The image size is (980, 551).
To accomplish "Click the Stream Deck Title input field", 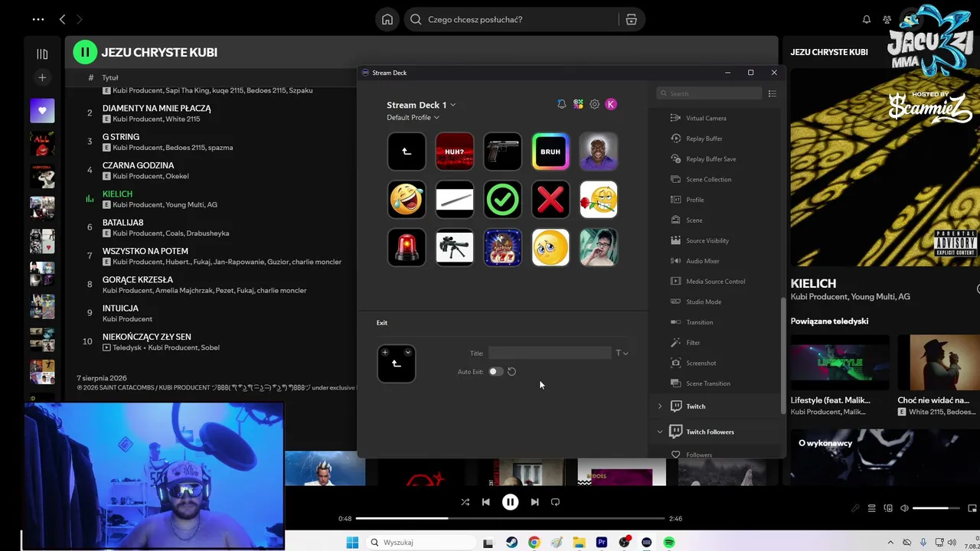I will tap(550, 353).
